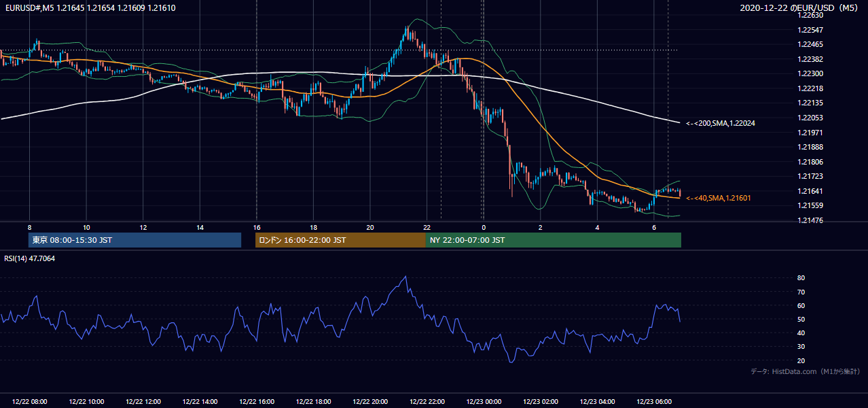Click price level 1.21888 on the axis
Screen dimensions: 868x408
coord(812,147)
